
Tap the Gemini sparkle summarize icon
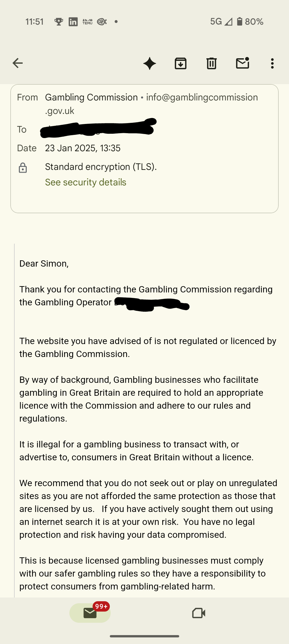150,63
